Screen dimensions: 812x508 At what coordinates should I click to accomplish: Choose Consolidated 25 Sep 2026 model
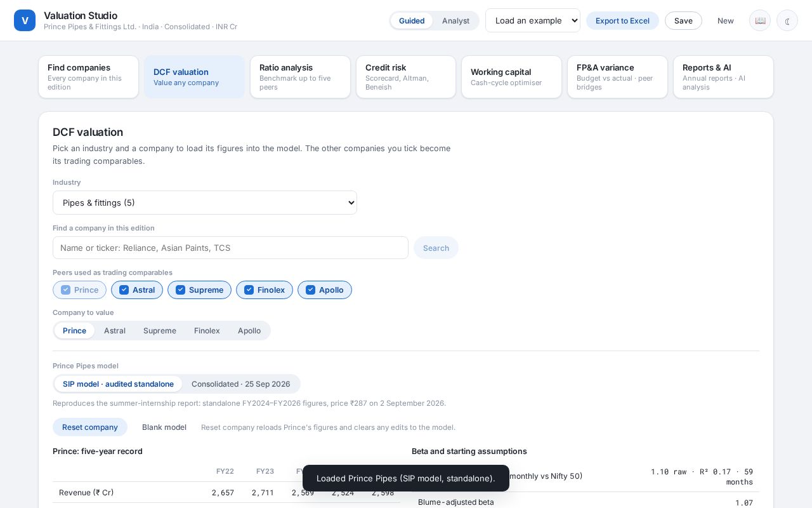click(x=241, y=384)
